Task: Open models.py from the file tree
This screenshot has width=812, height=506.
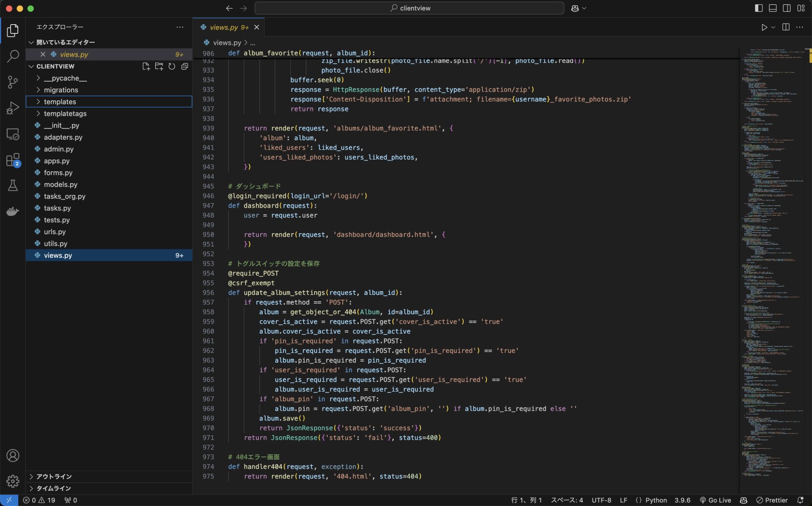Action: (x=60, y=184)
